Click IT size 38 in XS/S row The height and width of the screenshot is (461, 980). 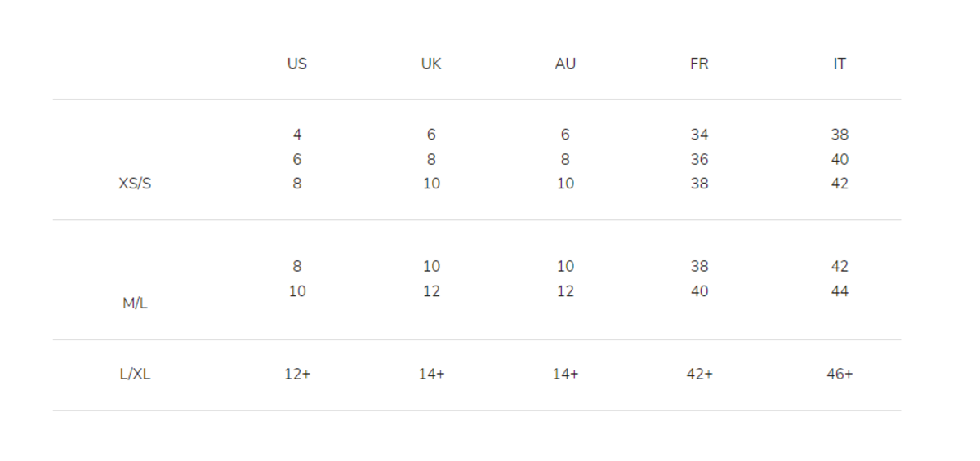pos(840,135)
